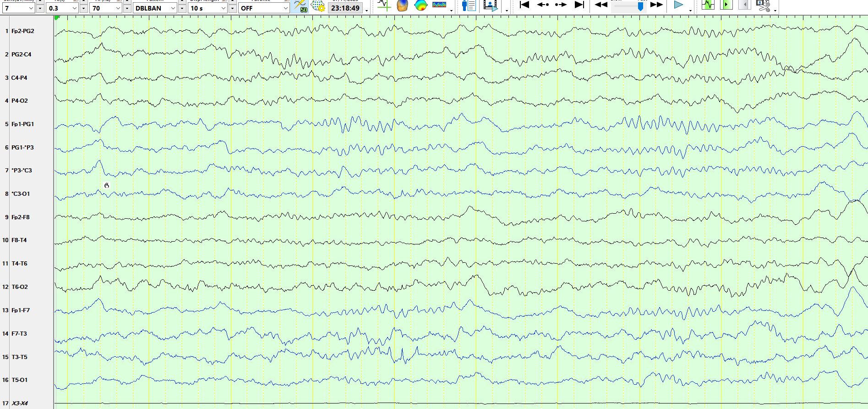
Task: Click the pattern down stepper arrow
Action: [x=182, y=9]
